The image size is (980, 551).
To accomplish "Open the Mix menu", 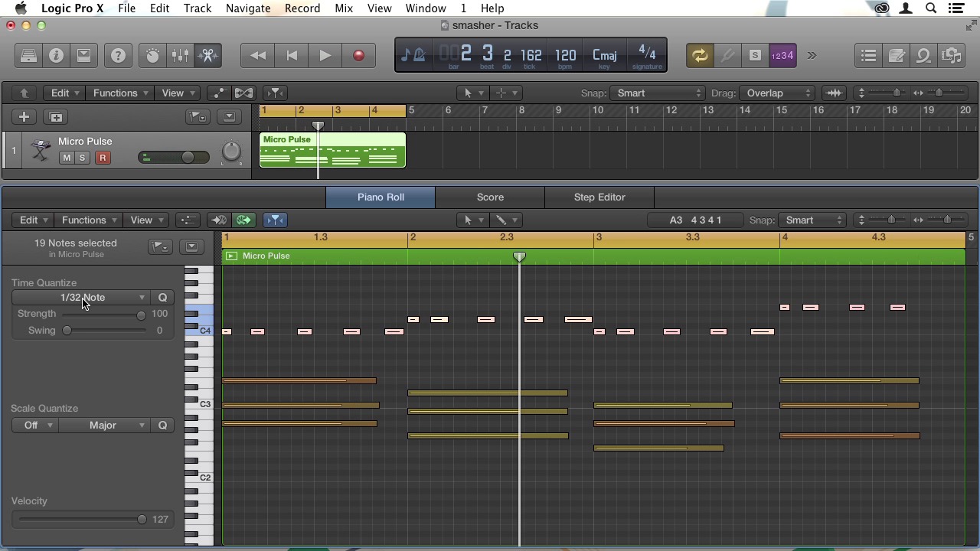I will [344, 8].
